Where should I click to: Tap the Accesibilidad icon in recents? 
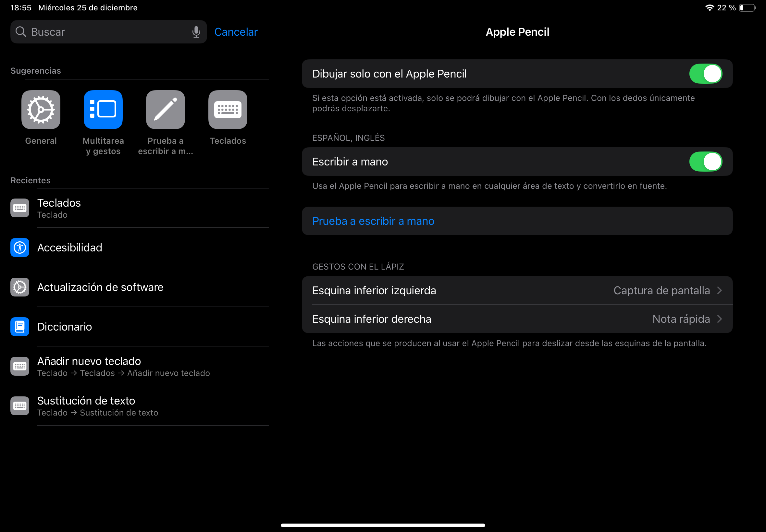[x=20, y=248]
